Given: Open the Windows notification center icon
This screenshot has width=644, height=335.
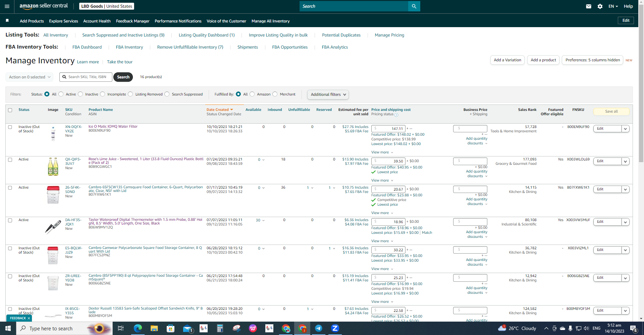Looking at the screenshot, I should point(633,328).
